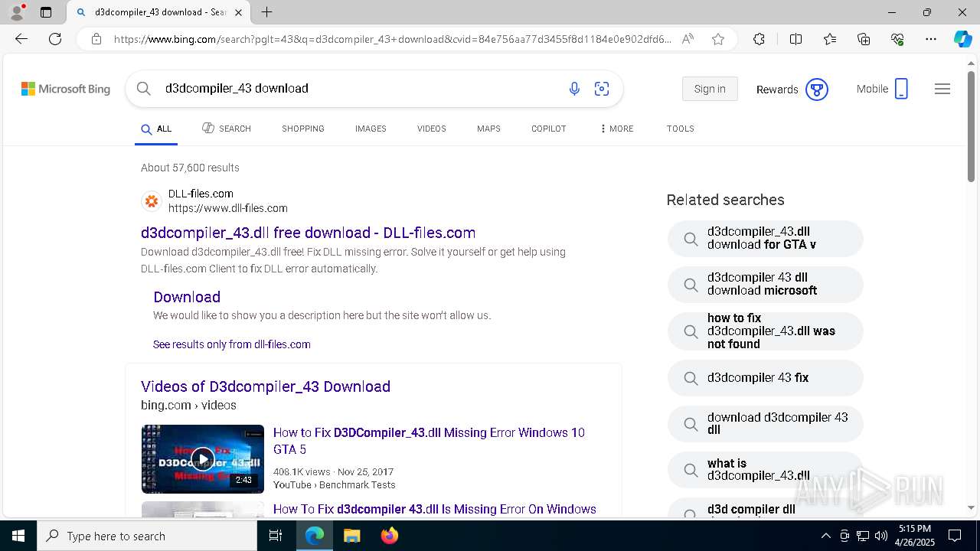
Task: Select related search download for GTA v
Action: (766, 239)
